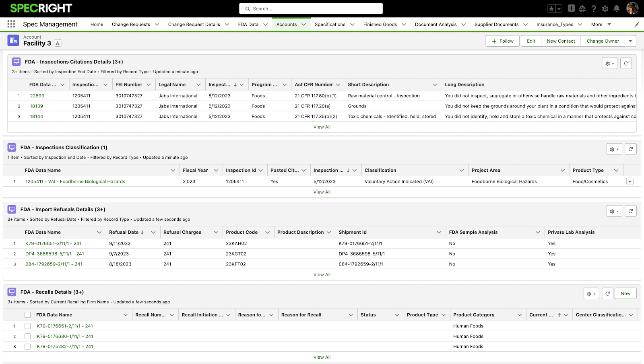Refresh the Recalls Details list
The height and width of the screenshot is (364, 644).
[x=608, y=293]
